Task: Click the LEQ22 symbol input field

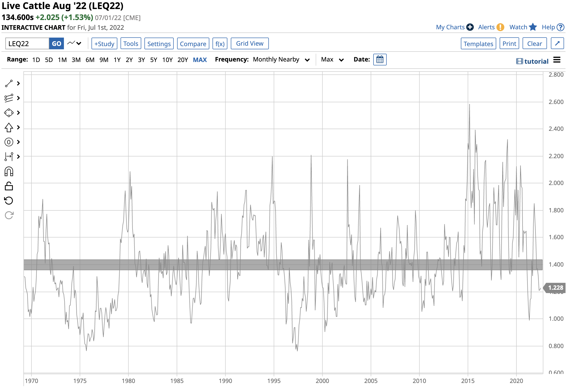Action: click(27, 44)
